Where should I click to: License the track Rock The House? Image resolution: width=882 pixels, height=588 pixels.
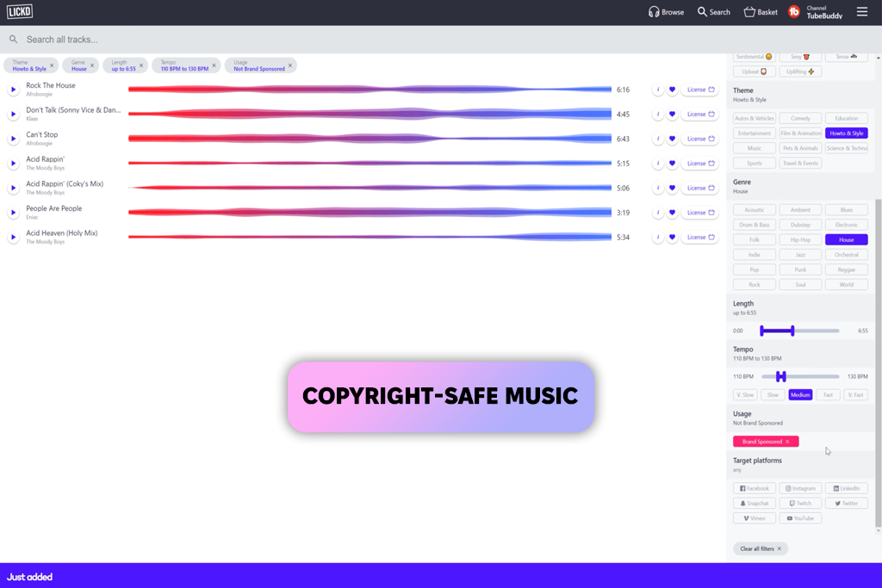[700, 90]
